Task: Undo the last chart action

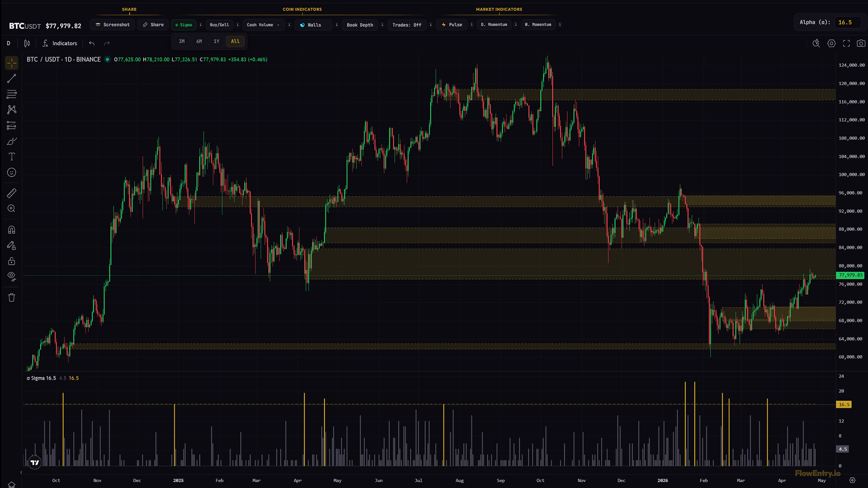Action: coord(92,43)
